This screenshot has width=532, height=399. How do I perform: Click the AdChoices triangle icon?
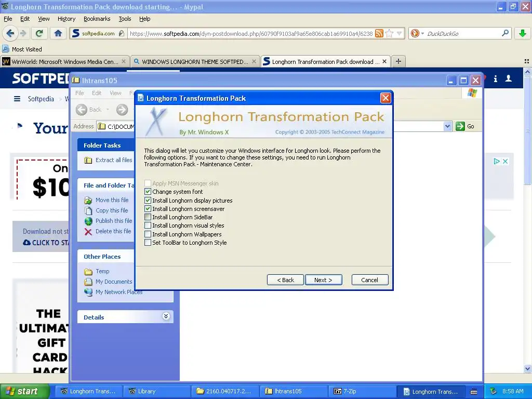click(497, 161)
